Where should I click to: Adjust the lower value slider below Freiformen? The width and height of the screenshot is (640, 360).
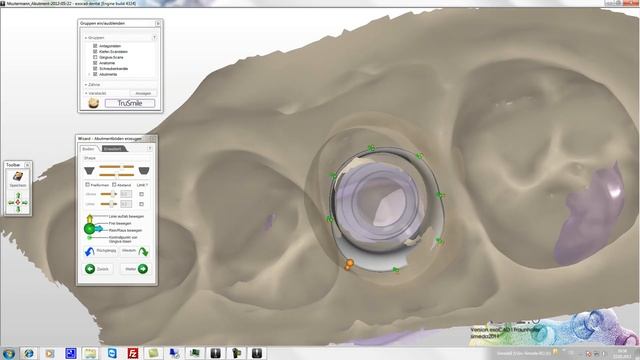109,204
